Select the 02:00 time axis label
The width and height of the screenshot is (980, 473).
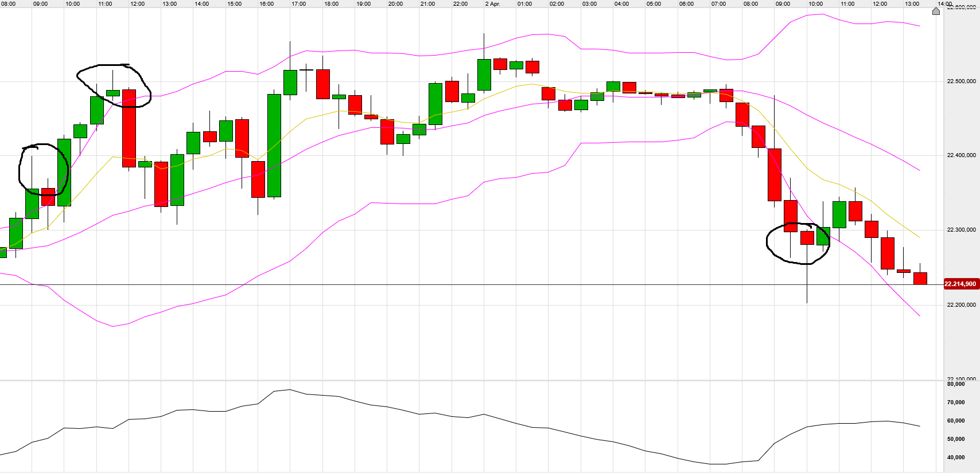click(x=557, y=4)
